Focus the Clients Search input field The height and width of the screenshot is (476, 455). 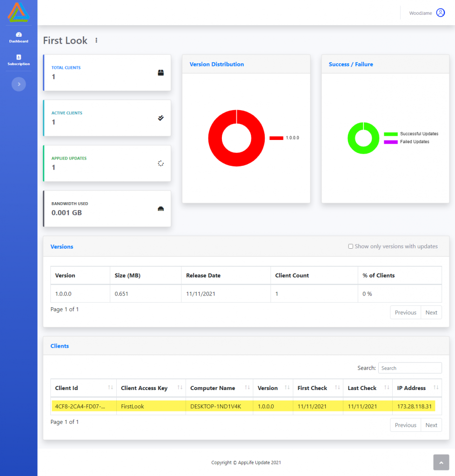click(x=410, y=368)
